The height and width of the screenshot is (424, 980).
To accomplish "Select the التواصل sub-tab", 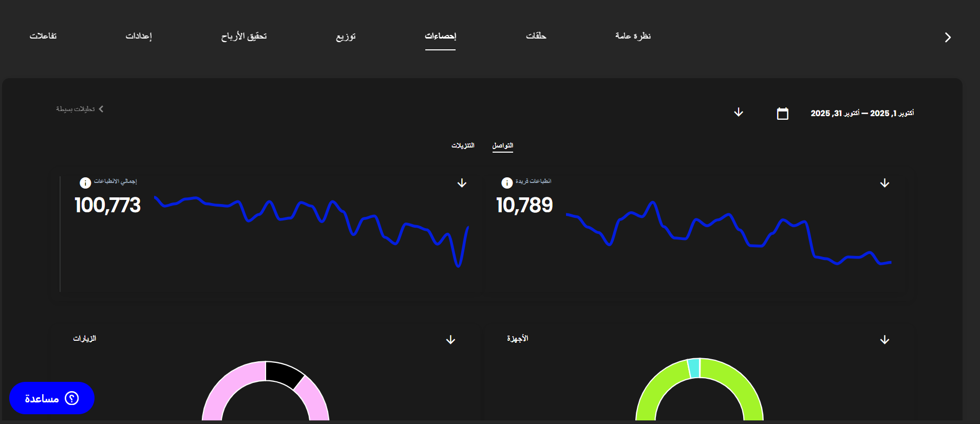I will click(x=502, y=145).
